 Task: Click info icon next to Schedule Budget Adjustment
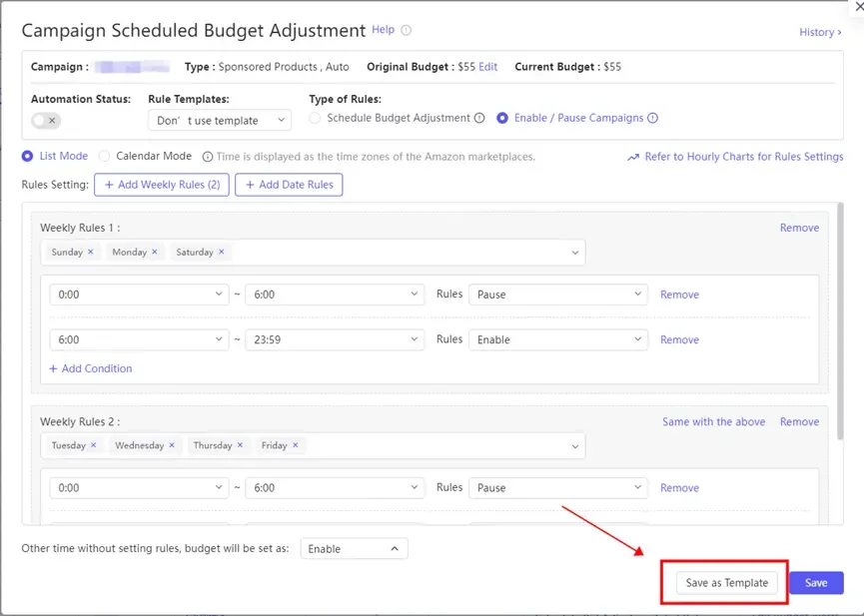tap(479, 118)
